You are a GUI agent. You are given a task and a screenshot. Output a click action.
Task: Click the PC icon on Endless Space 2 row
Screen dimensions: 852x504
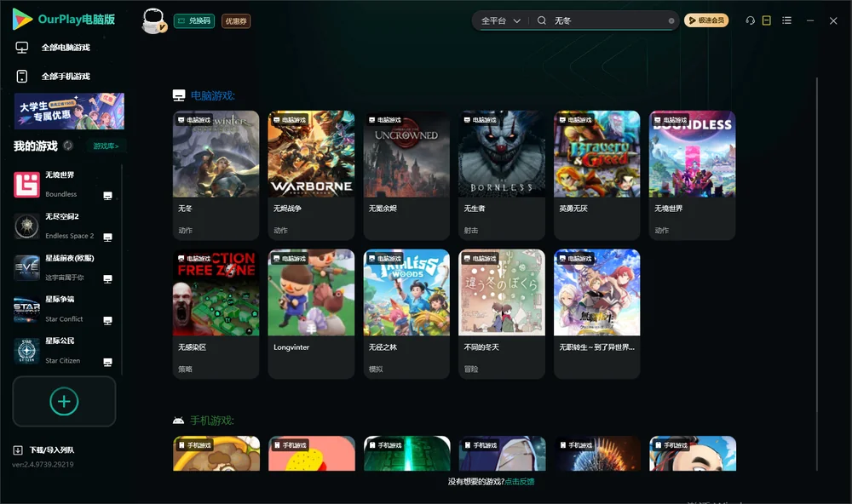(x=107, y=238)
